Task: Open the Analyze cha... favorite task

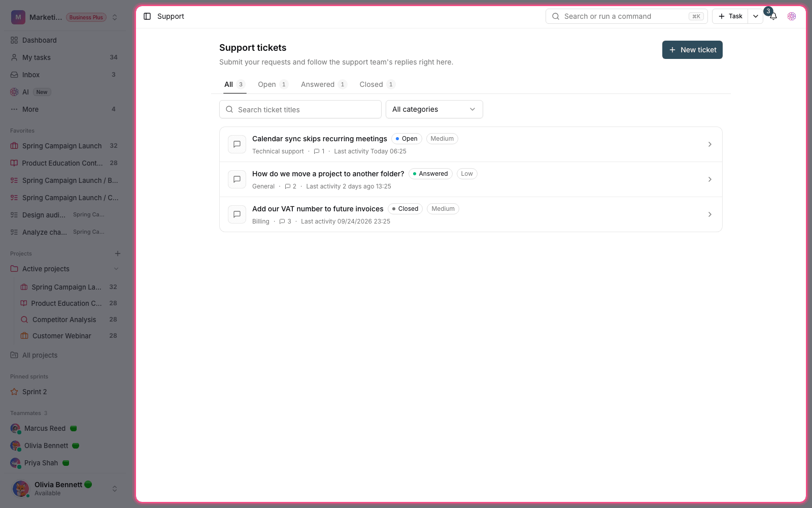Action: (x=65, y=232)
